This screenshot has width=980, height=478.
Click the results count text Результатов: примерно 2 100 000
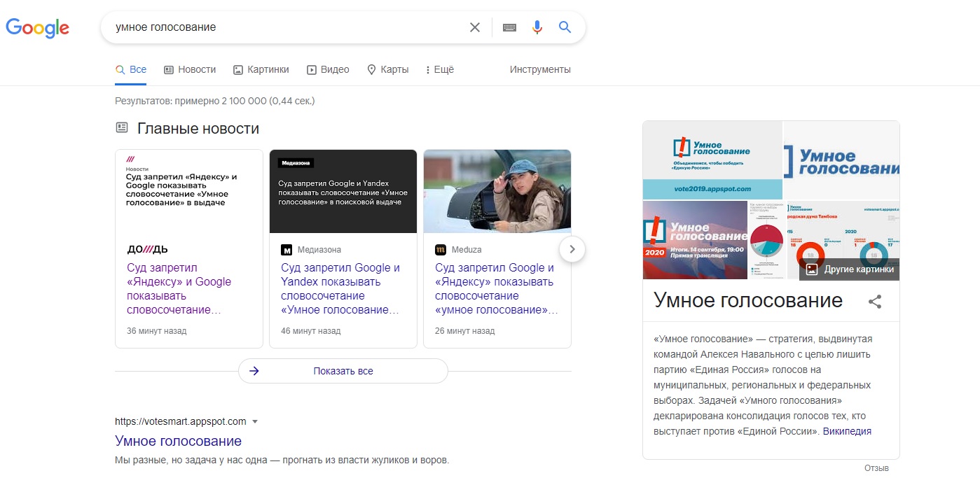tap(215, 101)
